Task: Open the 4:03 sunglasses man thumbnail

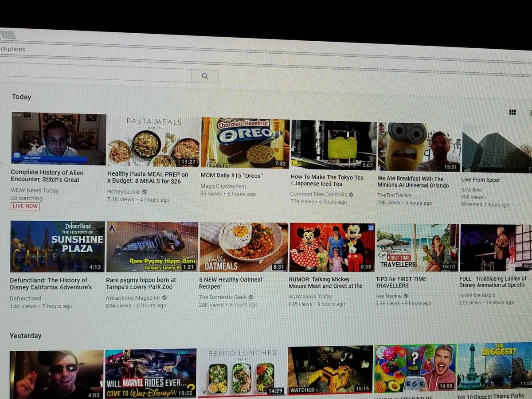Action: pyautogui.click(x=56, y=375)
